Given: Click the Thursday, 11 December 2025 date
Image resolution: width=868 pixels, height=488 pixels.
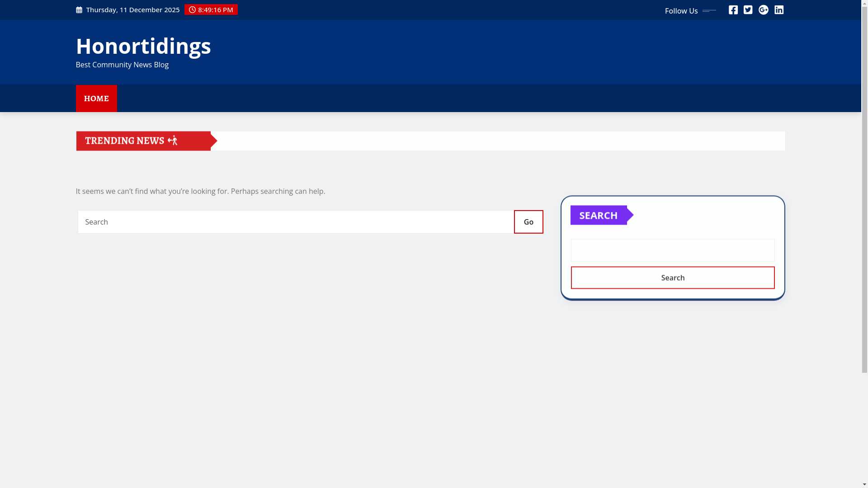Looking at the screenshot, I should coord(133,9).
